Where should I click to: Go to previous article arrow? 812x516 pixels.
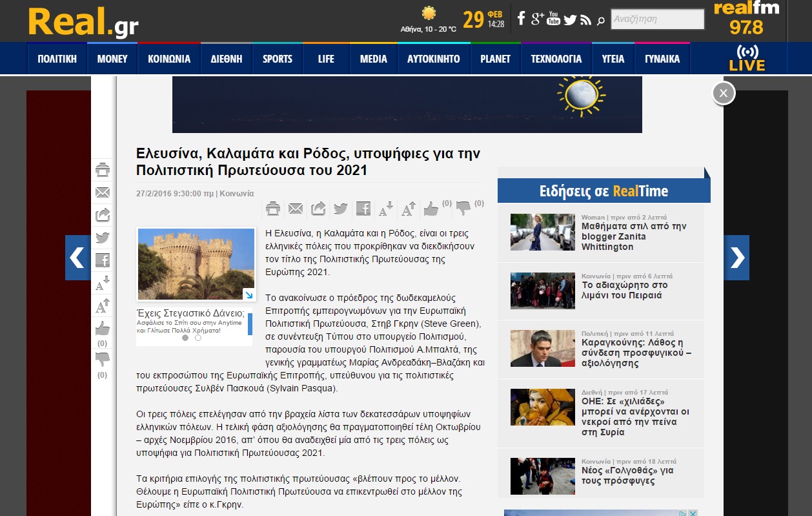tap(77, 258)
